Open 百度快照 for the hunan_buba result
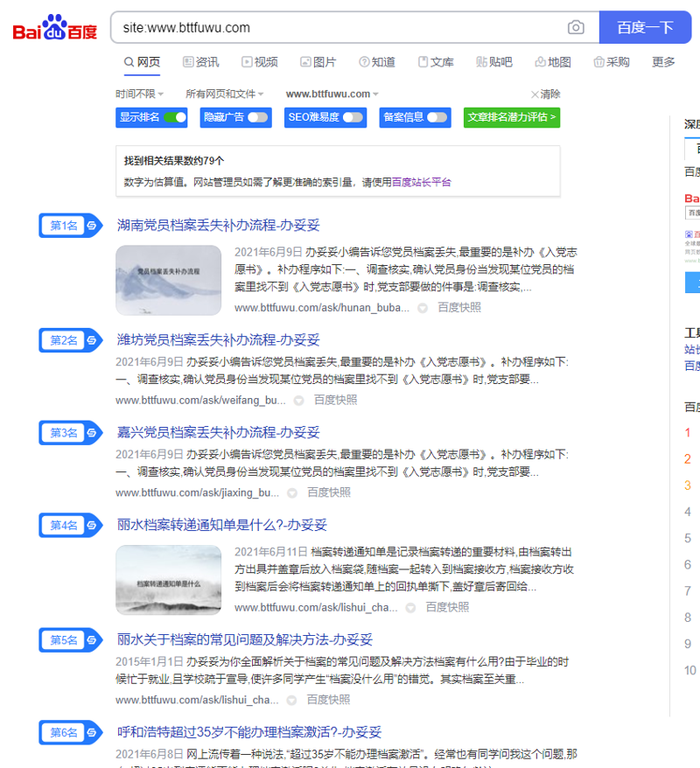The height and width of the screenshot is (768, 700). [x=459, y=308]
